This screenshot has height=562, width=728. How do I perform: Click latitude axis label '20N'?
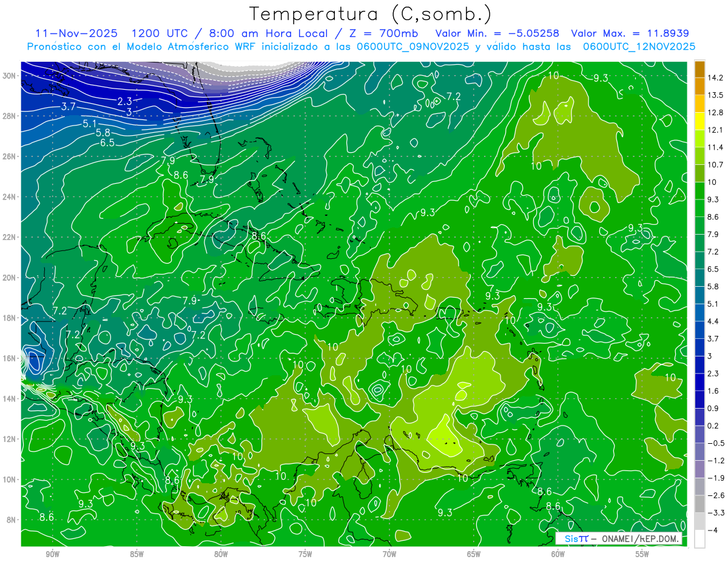point(9,278)
